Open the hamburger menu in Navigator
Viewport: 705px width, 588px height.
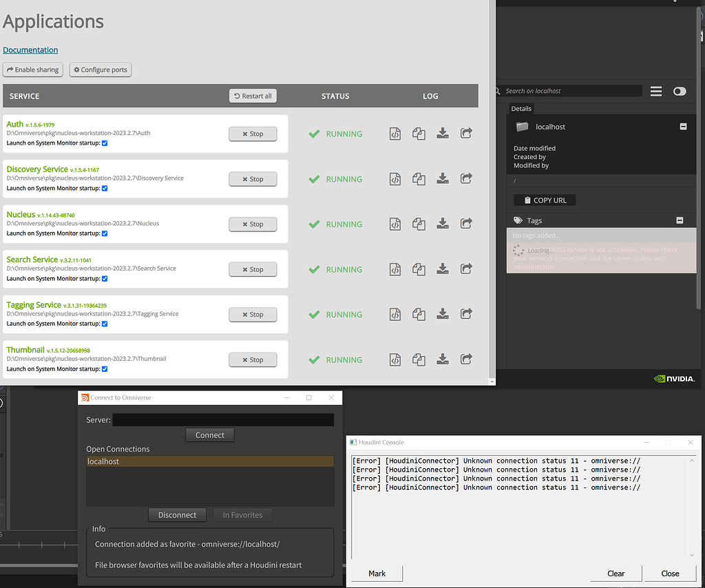click(655, 90)
